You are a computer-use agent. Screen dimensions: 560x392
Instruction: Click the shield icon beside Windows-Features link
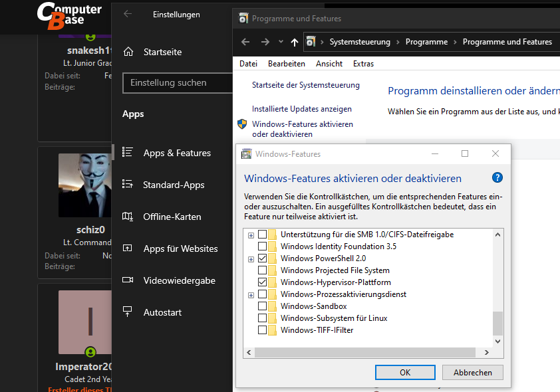(242, 124)
